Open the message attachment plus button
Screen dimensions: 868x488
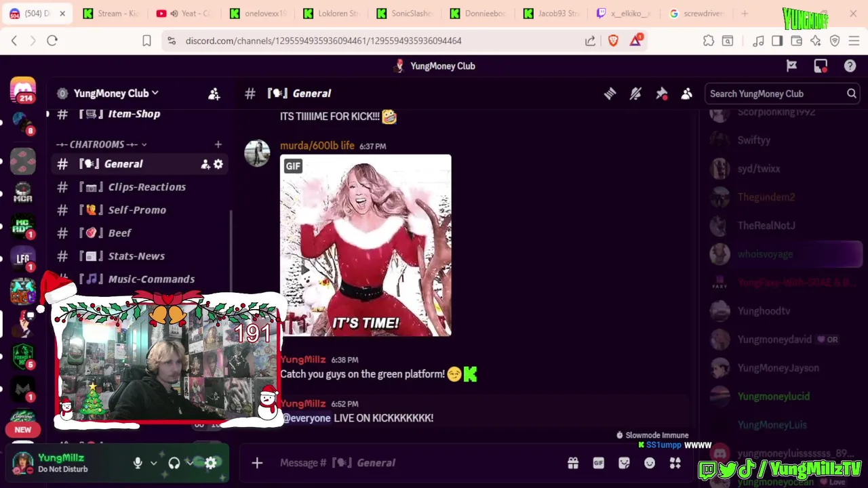(257, 463)
